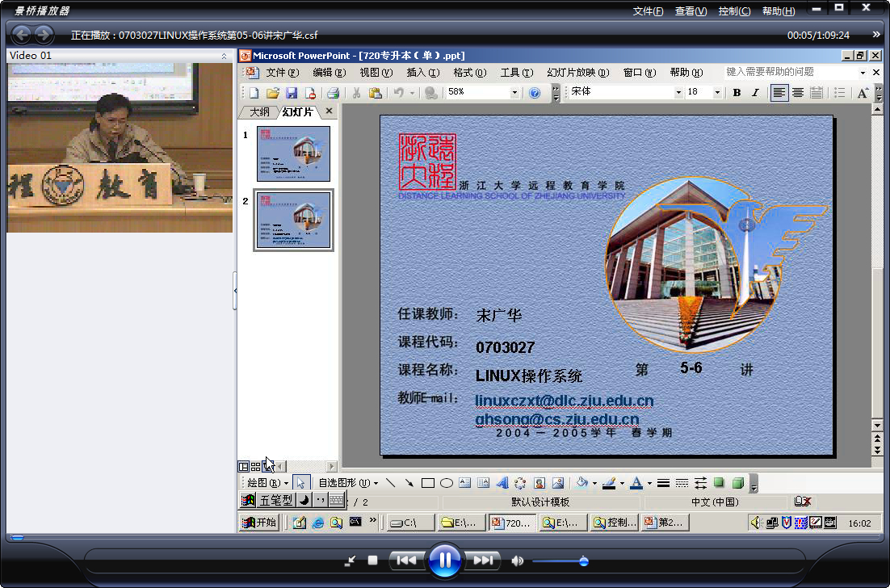Insert clip art from the drawing toolbar

click(x=539, y=483)
